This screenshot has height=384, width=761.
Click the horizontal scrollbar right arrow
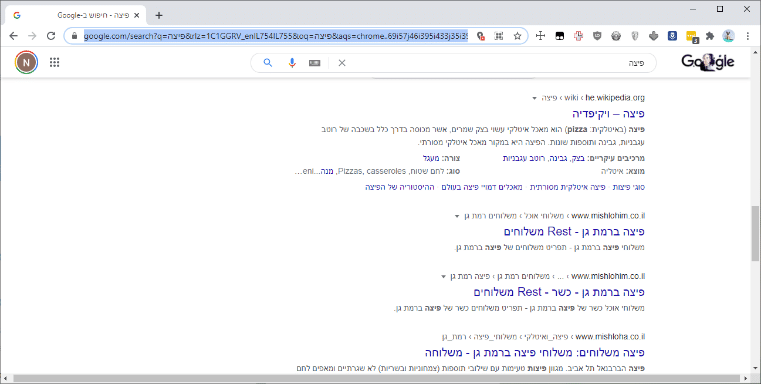[x=747, y=378]
